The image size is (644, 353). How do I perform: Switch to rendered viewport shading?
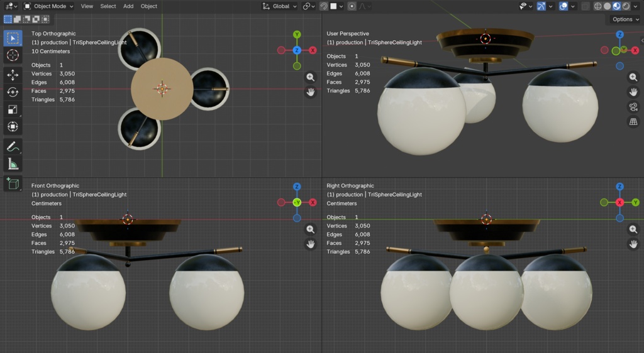[626, 6]
